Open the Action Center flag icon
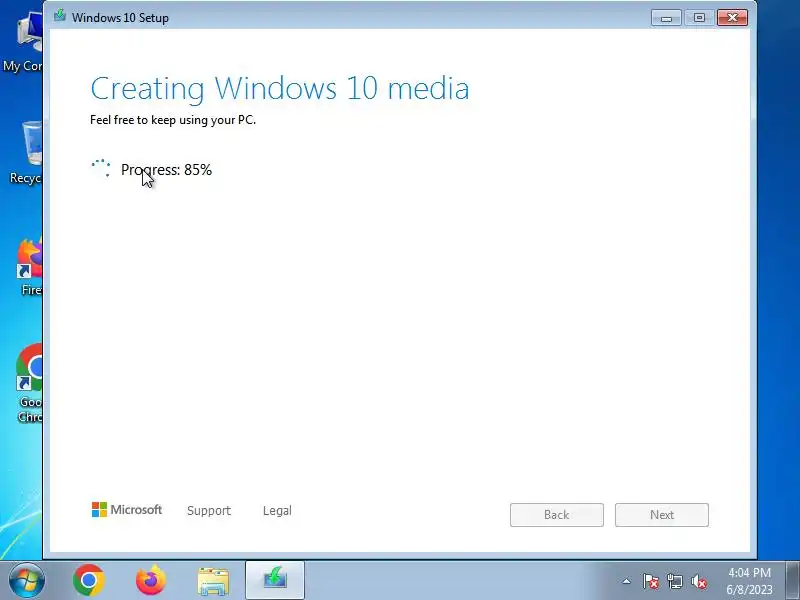 [x=650, y=581]
